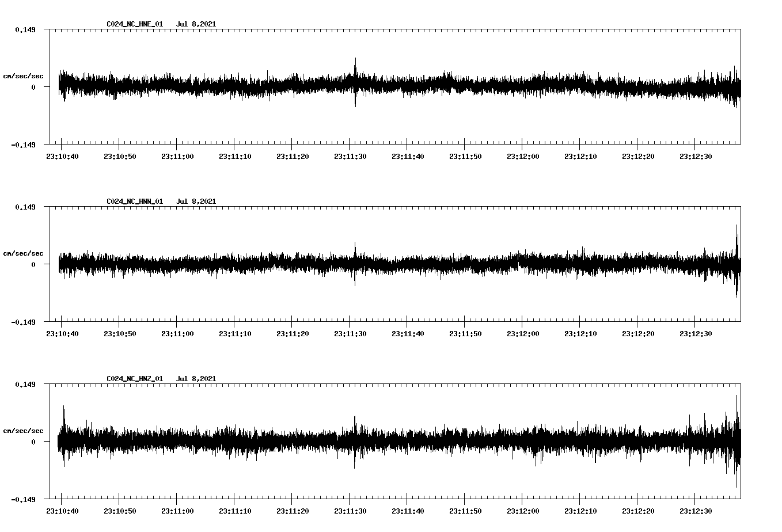This screenshot has height=532, width=782.
Task: Click the 23:11:30 spike in HNN trace
Action: pos(355,264)
